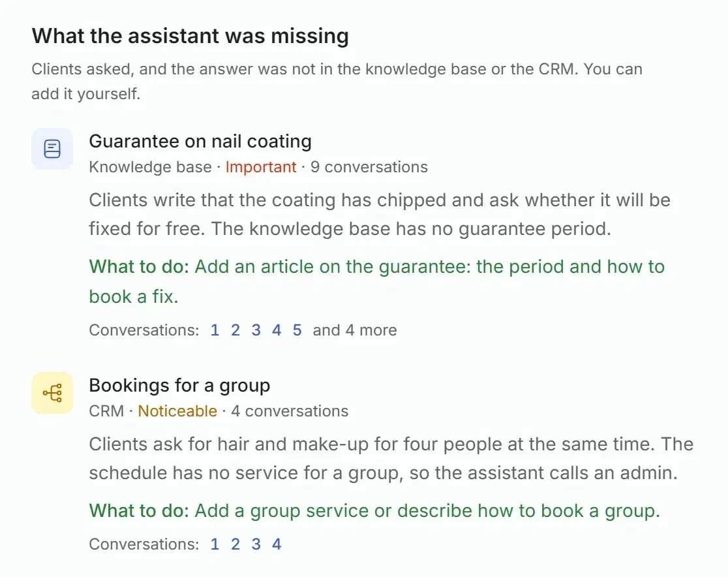The width and height of the screenshot is (728, 577).
Task: Select the 'Guarantee on nail coating' title
Action: point(200,141)
